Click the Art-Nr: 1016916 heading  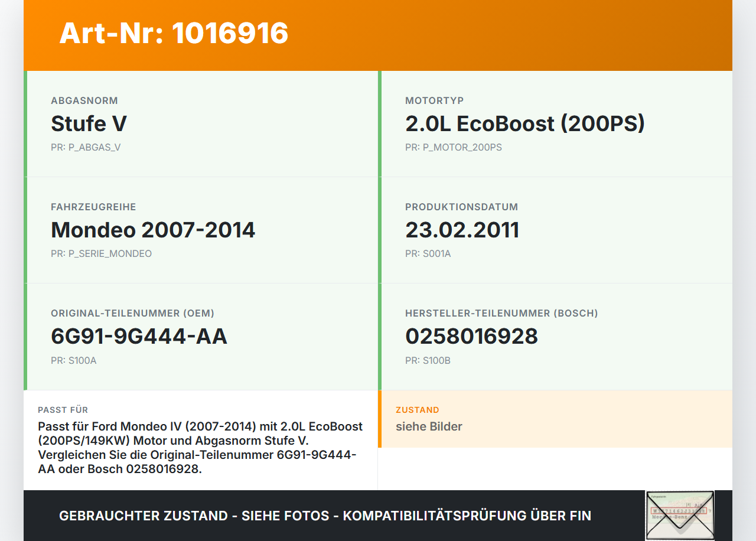pos(174,33)
